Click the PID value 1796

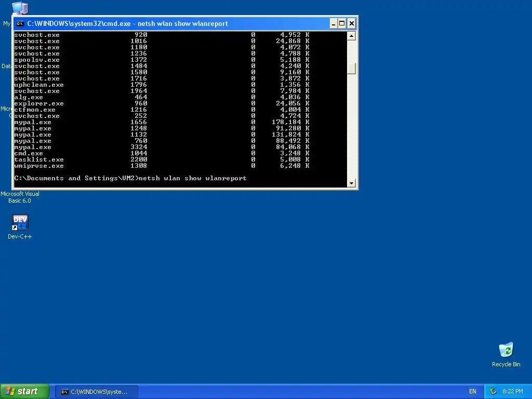139,85
